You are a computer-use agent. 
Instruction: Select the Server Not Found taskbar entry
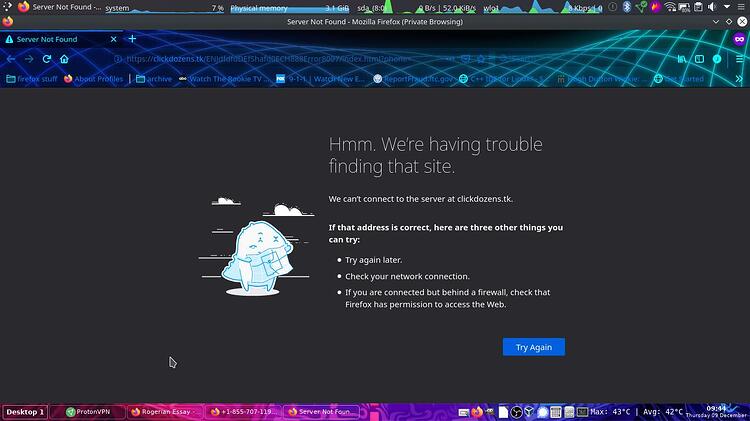click(x=321, y=412)
